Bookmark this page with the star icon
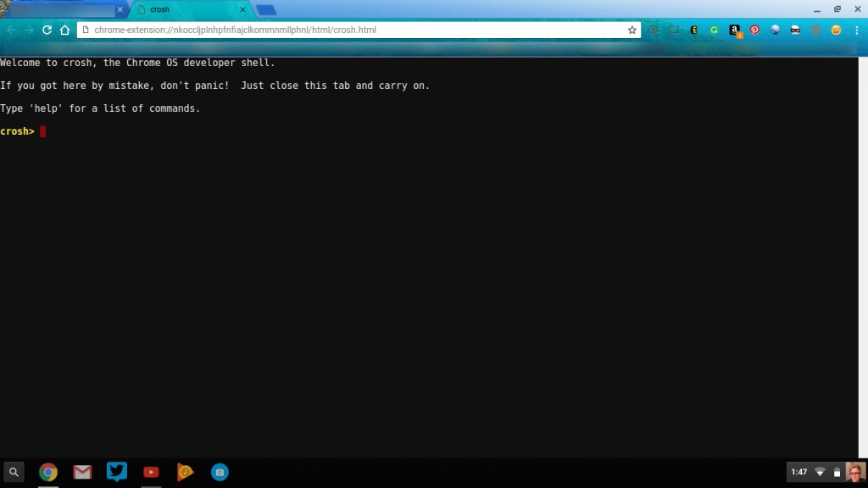Image resolution: width=868 pixels, height=488 pixels. (x=632, y=30)
